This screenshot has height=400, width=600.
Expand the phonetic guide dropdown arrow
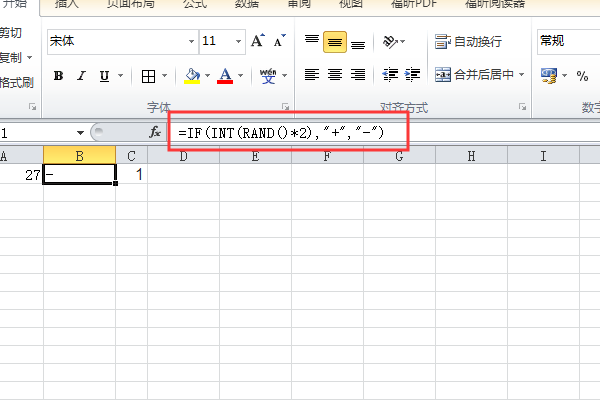[284, 76]
